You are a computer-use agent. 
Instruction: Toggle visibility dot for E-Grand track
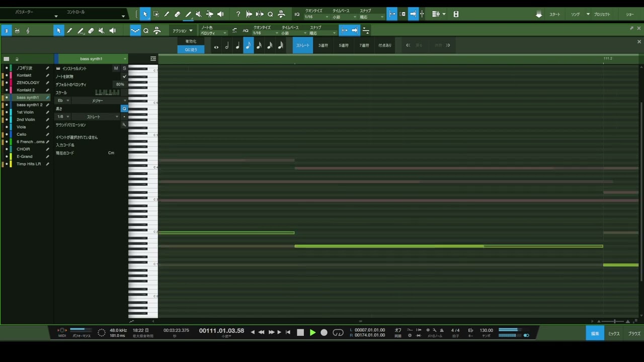7,156
